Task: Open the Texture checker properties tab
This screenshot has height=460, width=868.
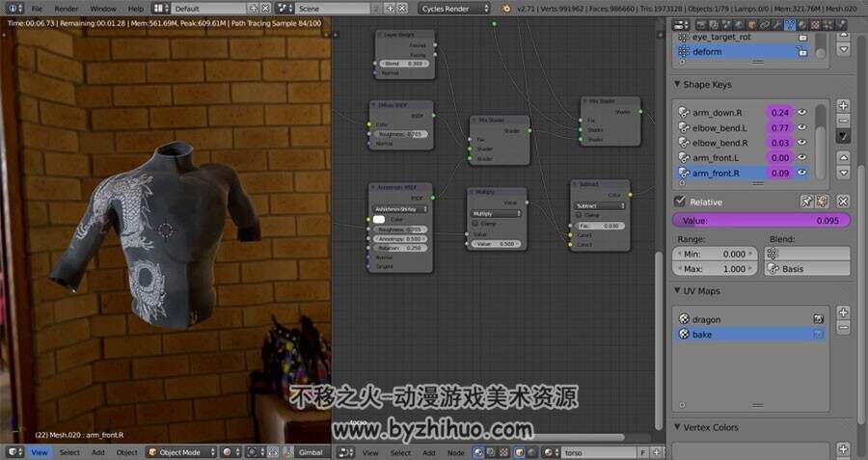Action: (815, 24)
